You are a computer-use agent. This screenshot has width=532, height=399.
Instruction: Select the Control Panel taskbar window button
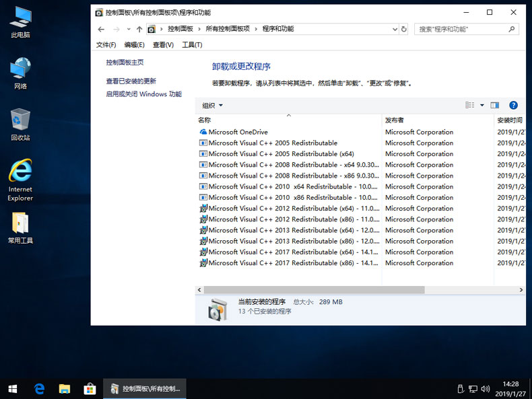tap(145, 389)
